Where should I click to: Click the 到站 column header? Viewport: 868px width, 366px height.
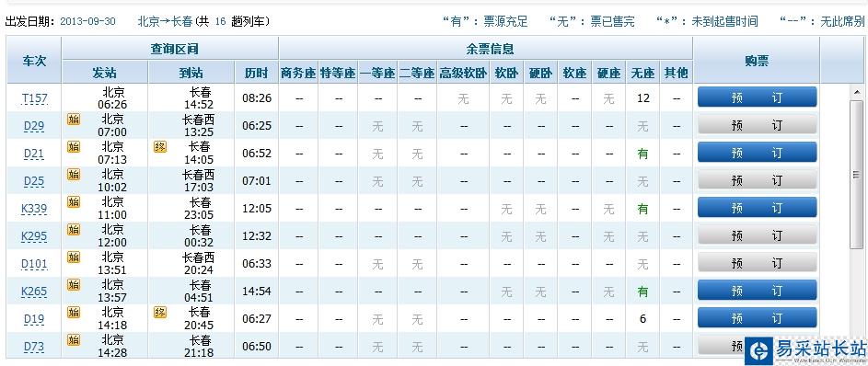pos(191,73)
